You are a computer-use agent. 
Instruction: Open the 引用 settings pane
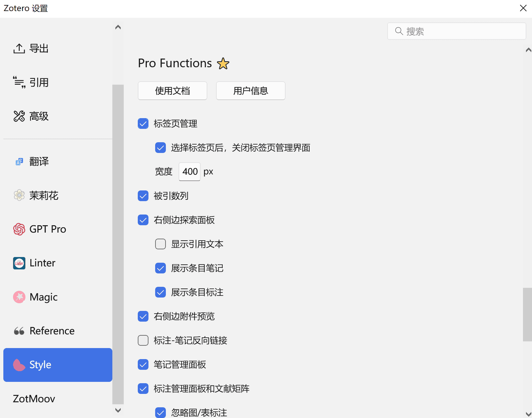coord(58,82)
